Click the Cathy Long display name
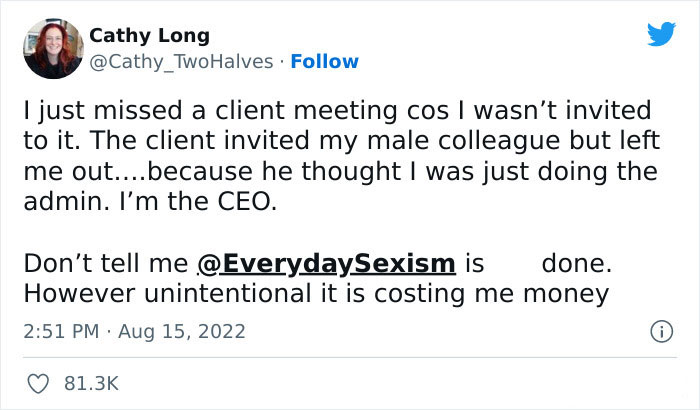Image resolution: width=700 pixels, height=410 pixels. click(150, 35)
